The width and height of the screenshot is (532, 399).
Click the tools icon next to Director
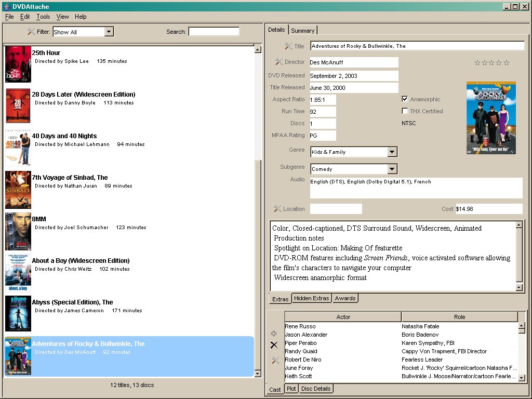point(279,62)
